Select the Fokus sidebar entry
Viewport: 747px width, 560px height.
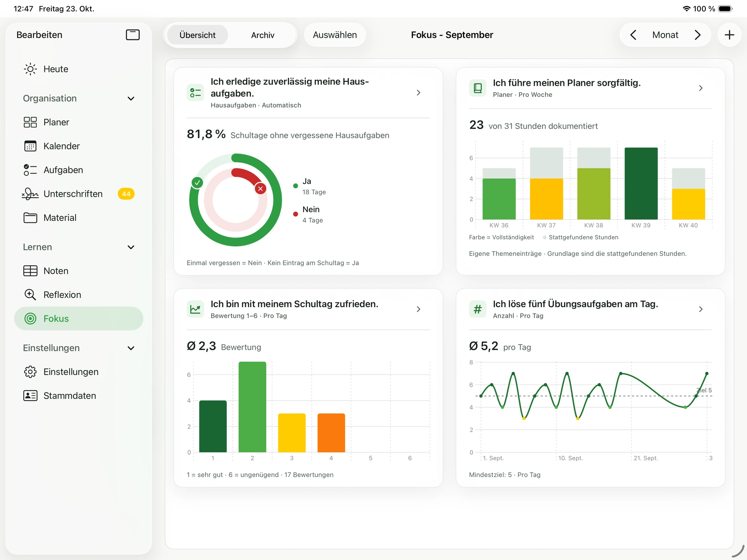pos(79,318)
